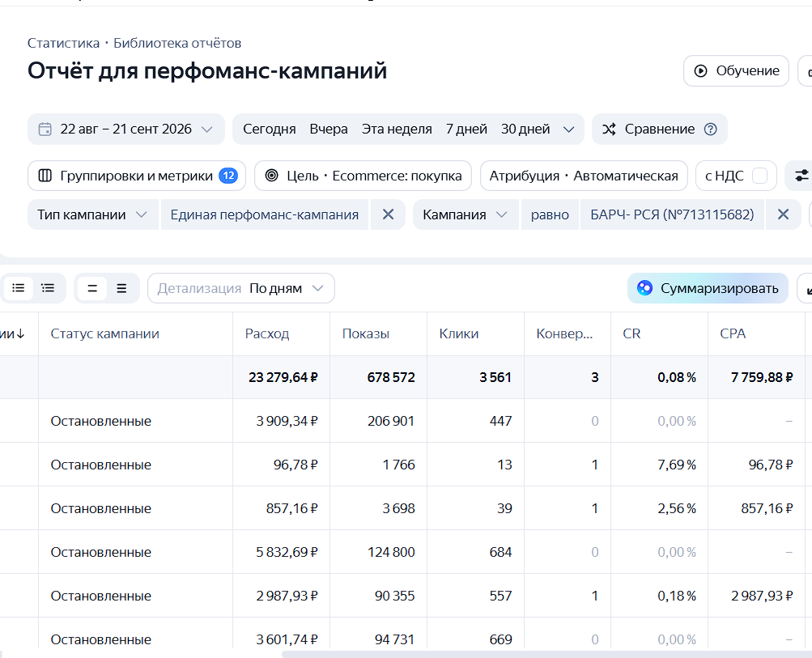Edit the БАРЧ- РСЯ campaign filter value
812x658 pixels.
pyautogui.click(x=672, y=214)
